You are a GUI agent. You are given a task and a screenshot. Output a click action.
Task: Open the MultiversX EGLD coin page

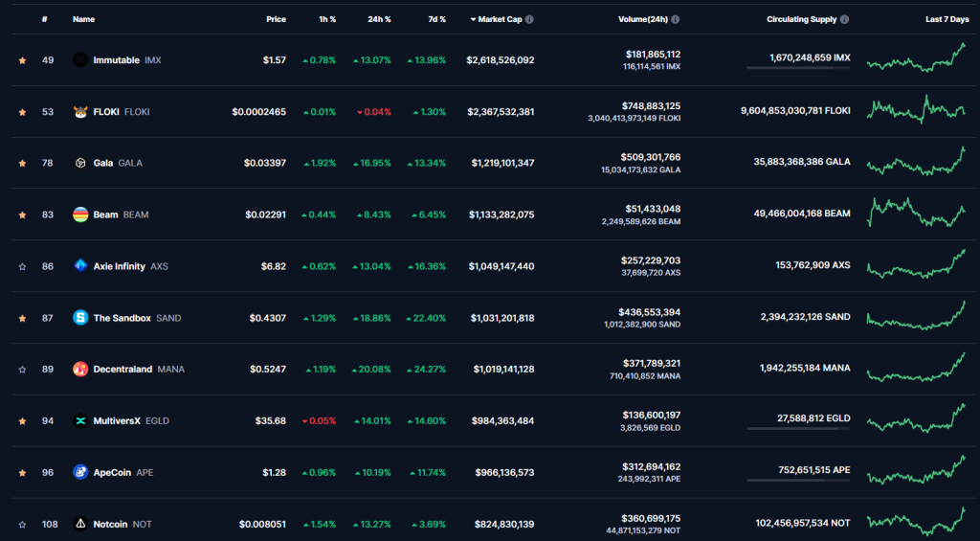131,421
